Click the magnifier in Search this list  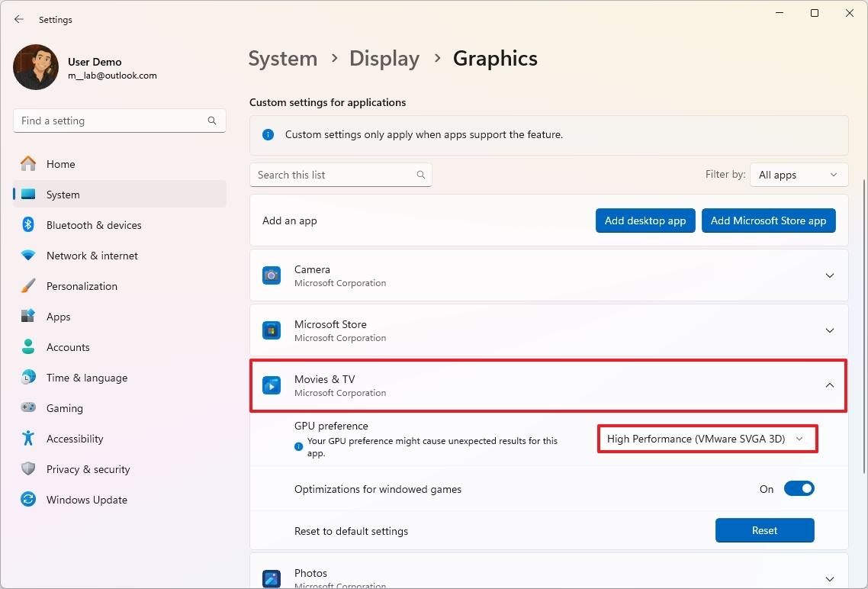[x=421, y=175]
